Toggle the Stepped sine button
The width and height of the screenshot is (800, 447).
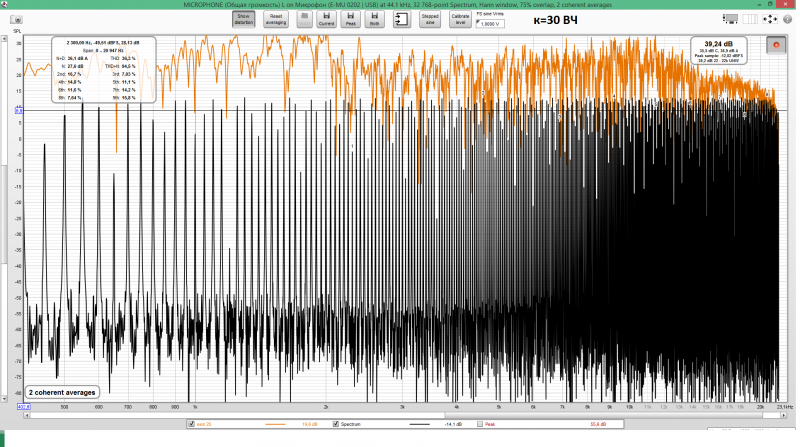429,19
